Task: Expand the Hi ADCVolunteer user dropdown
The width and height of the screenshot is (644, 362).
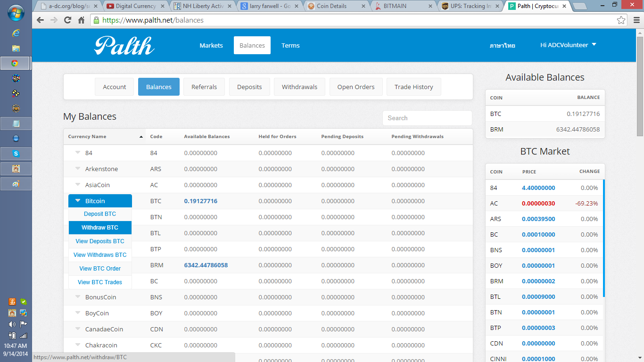Action: coord(568,45)
